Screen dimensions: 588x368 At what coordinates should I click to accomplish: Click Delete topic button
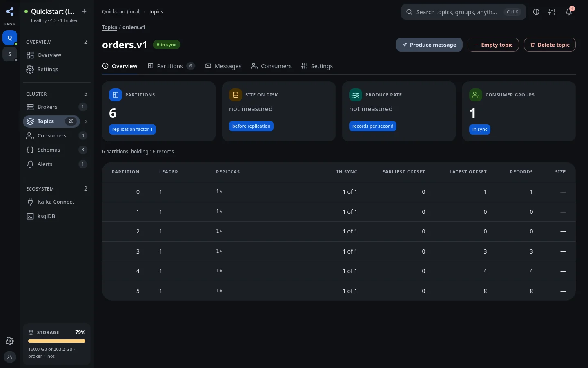coord(550,45)
